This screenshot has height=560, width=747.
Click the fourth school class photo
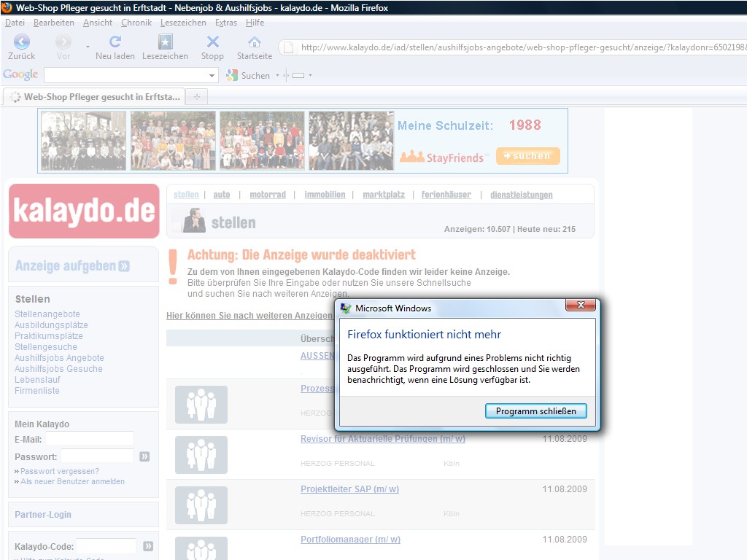[351, 141]
